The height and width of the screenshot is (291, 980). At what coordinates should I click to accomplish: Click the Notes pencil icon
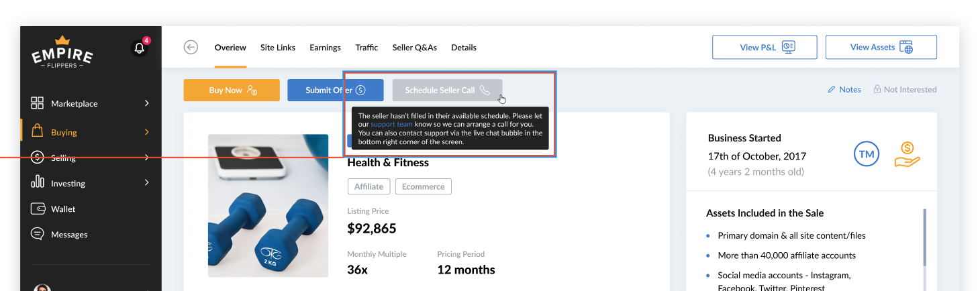pyautogui.click(x=832, y=89)
